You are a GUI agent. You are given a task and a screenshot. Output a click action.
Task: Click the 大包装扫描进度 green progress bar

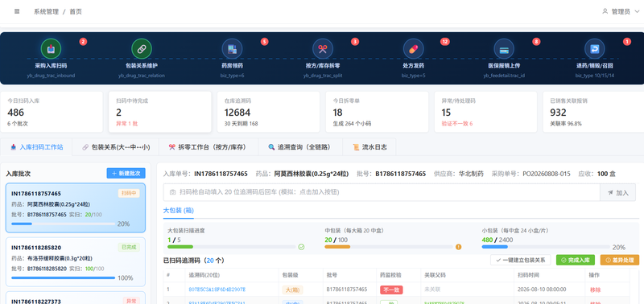click(x=232, y=247)
